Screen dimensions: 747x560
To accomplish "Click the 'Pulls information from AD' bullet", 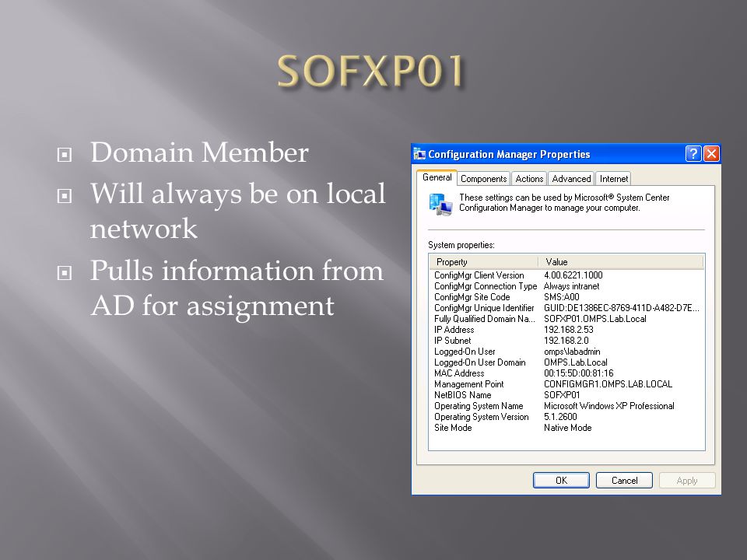I will pyautogui.click(x=237, y=288).
